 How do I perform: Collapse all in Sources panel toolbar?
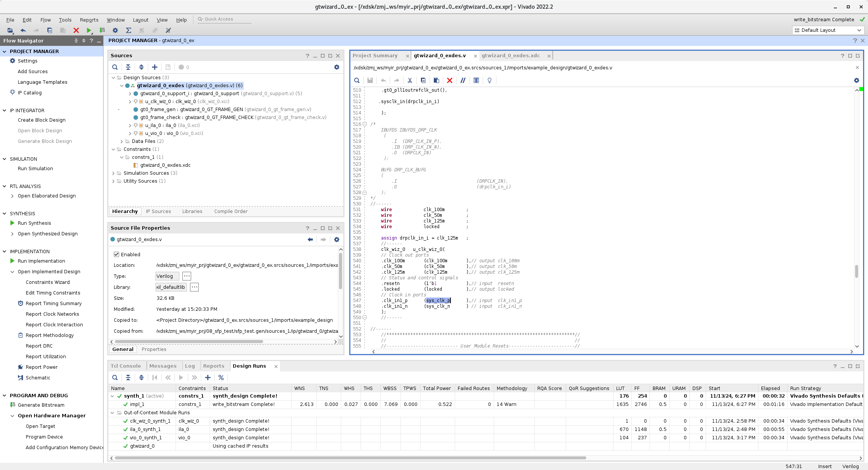[x=128, y=67]
